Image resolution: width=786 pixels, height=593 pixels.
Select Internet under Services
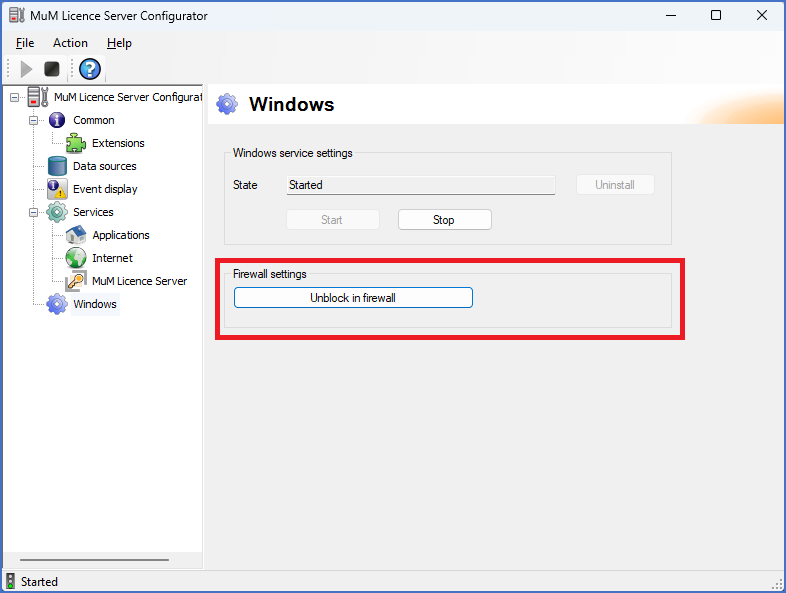112,258
